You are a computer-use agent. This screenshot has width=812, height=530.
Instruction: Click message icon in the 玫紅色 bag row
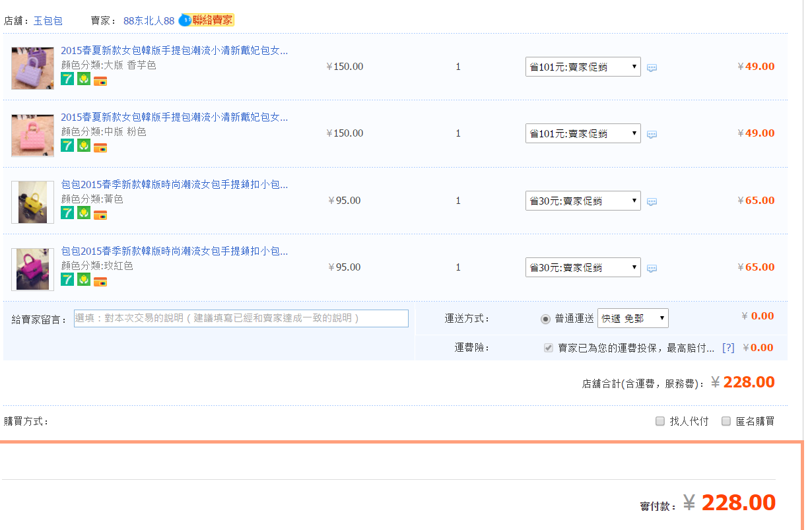(x=652, y=268)
